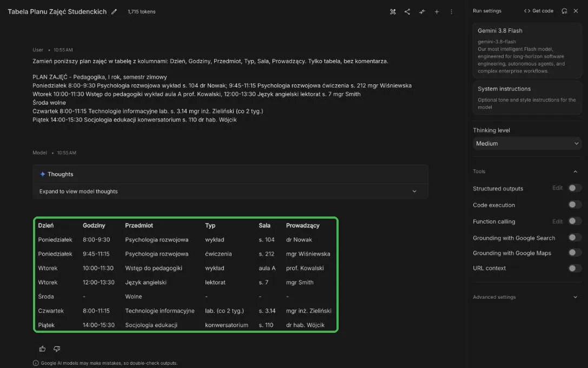Click the 'lab. (co 2 tyg.)' cell
This screenshot has height=368, width=588.
point(224,311)
